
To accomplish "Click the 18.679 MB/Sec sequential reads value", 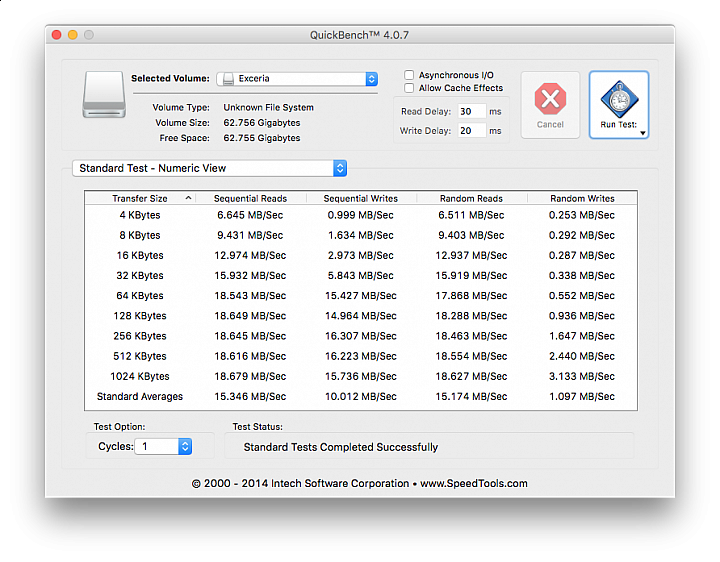I will pos(250,377).
